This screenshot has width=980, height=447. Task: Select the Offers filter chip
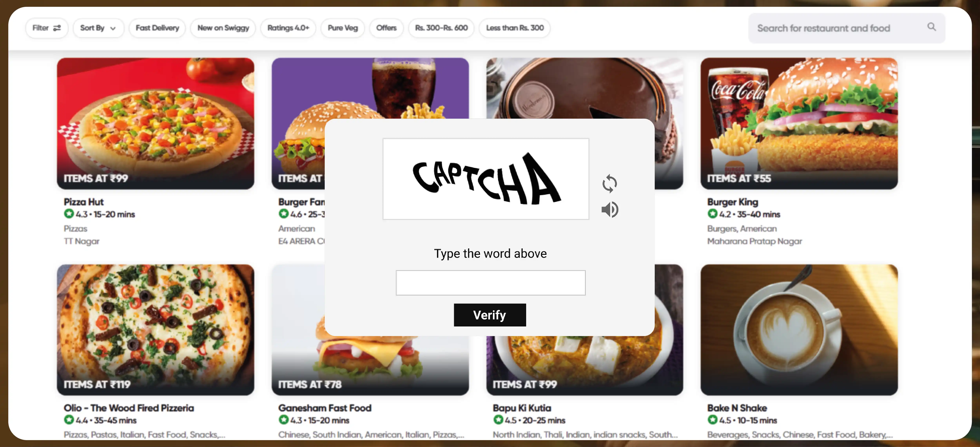click(386, 28)
